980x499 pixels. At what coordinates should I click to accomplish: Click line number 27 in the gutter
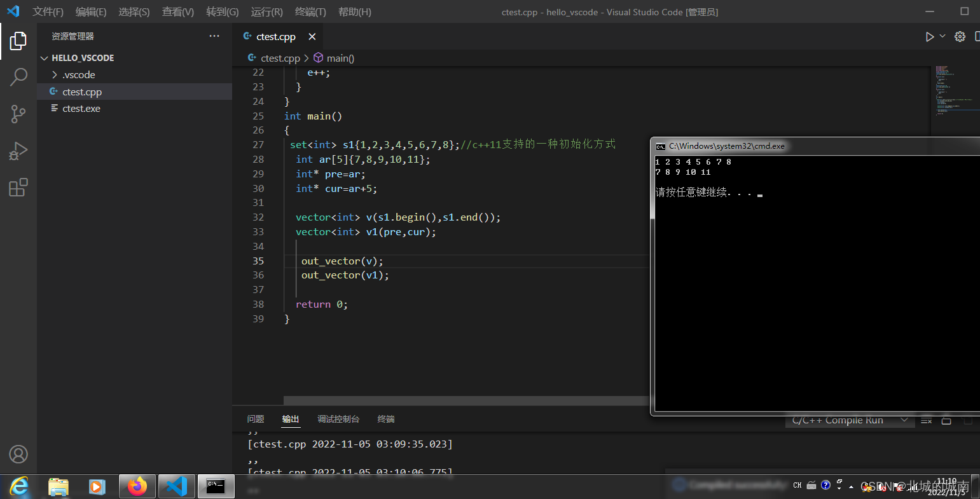[x=258, y=145]
